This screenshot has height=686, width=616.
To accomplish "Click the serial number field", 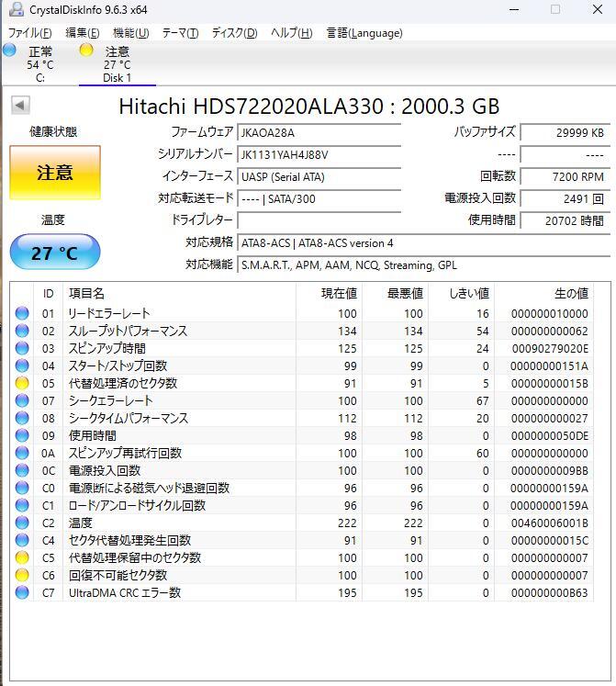I will 319,154.
